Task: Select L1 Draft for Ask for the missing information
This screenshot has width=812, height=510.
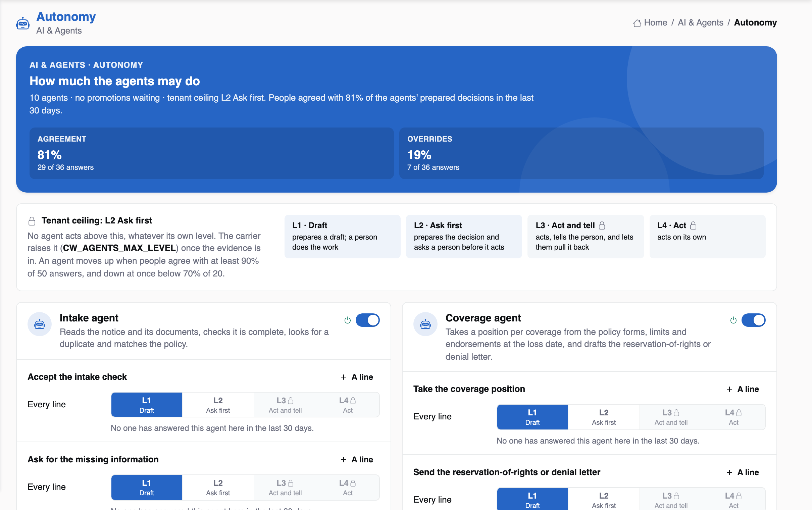Action: pyautogui.click(x=147, y=488)
